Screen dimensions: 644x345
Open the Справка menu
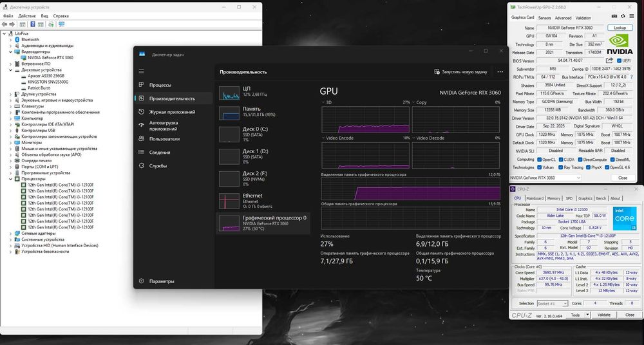click(61, 16)
